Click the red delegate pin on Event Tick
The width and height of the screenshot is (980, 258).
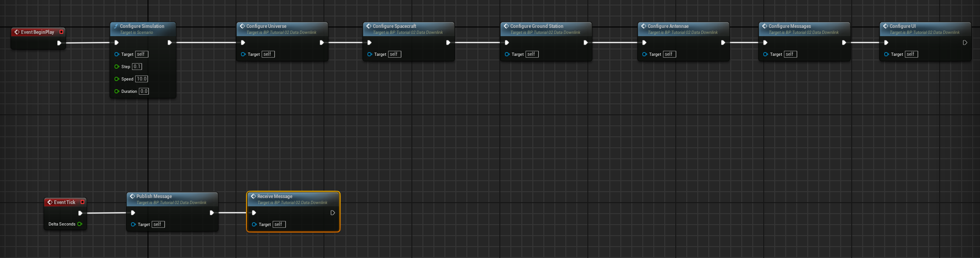tap(82, 202)
